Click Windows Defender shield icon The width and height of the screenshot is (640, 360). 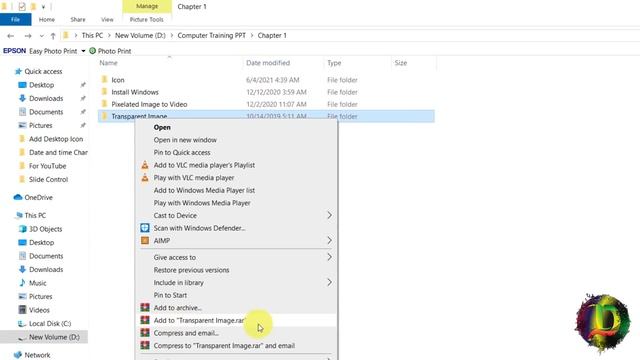(x=145, y=228)
